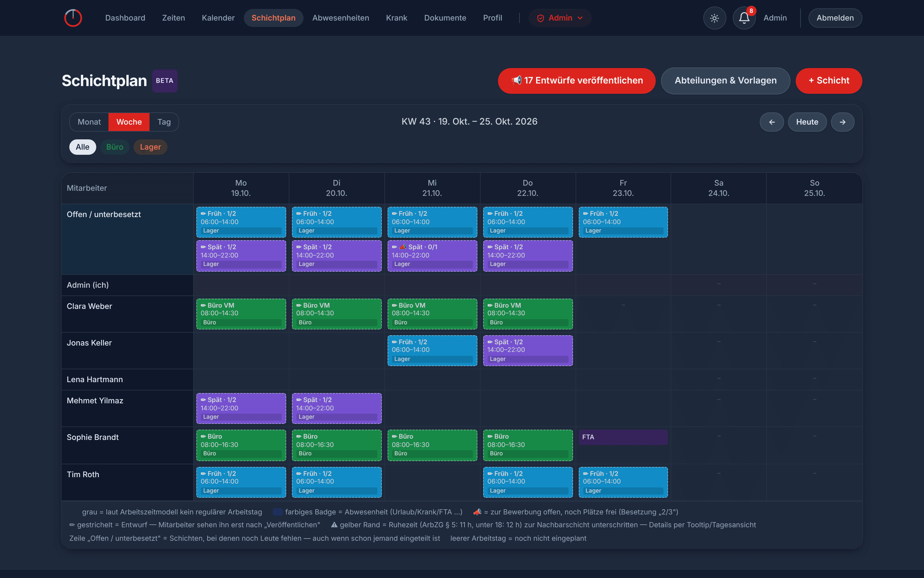This screenshot has width=924, height=578.
Task: Filter by Büro department
Action: click(x=115, y=147)
